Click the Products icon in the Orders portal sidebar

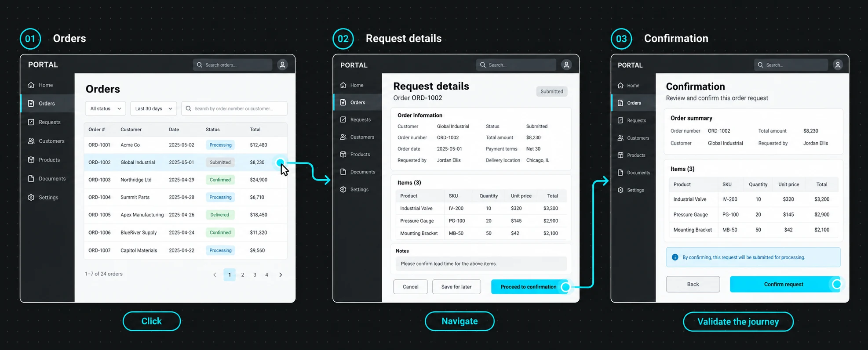[31, 160]
